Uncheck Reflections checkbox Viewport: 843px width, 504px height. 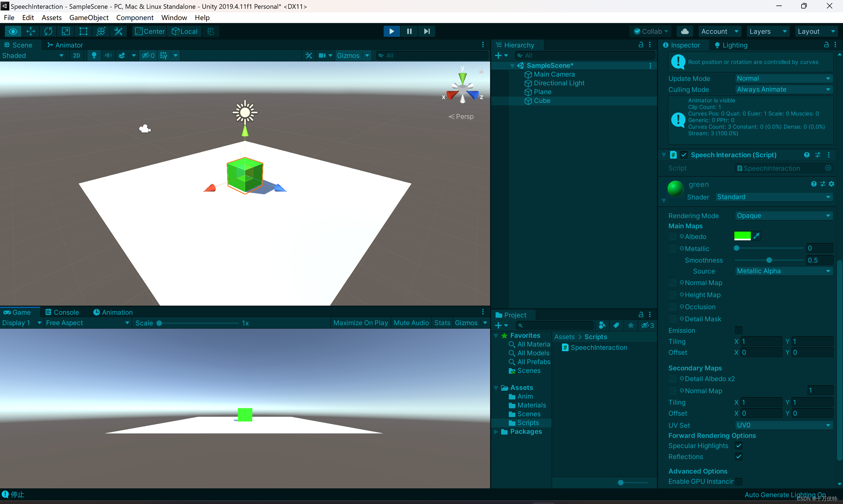tap(738, 457)
